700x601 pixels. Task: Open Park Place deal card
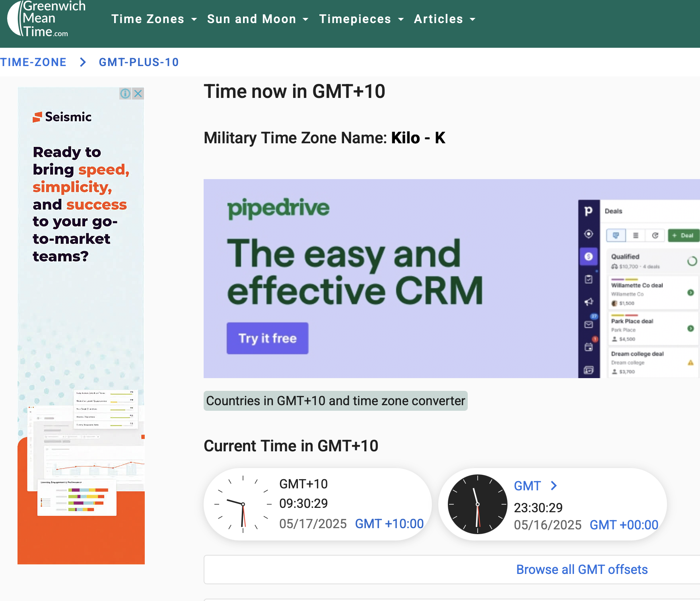point(653,329)
